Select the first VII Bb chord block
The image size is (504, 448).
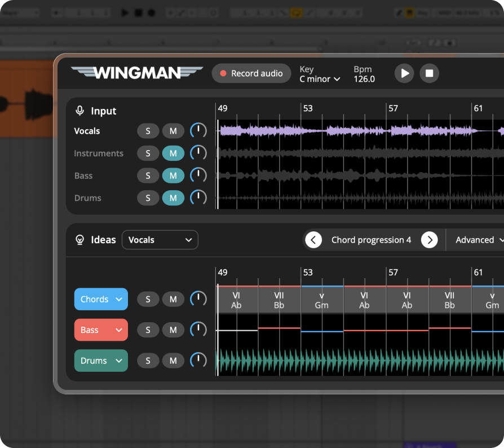pyautogui.click(x=279, y=300)
